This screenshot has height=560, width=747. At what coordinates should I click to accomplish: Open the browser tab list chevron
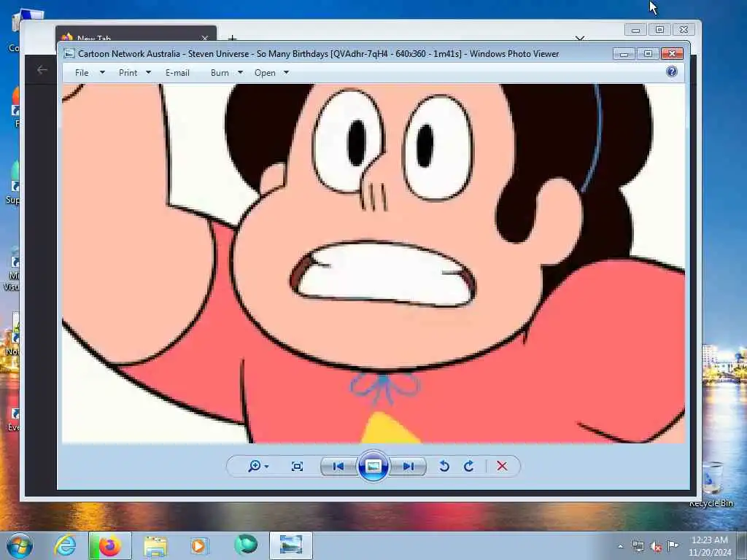click(580, 38)
